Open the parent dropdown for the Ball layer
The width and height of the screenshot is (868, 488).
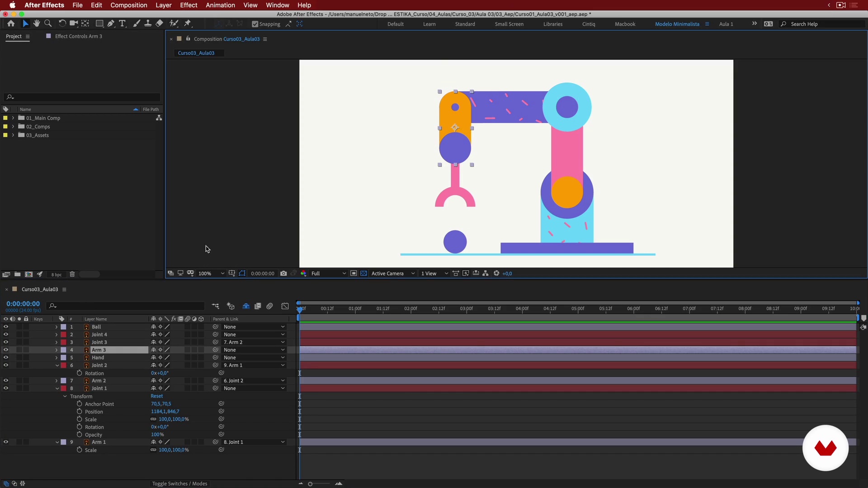click(254, 327)
